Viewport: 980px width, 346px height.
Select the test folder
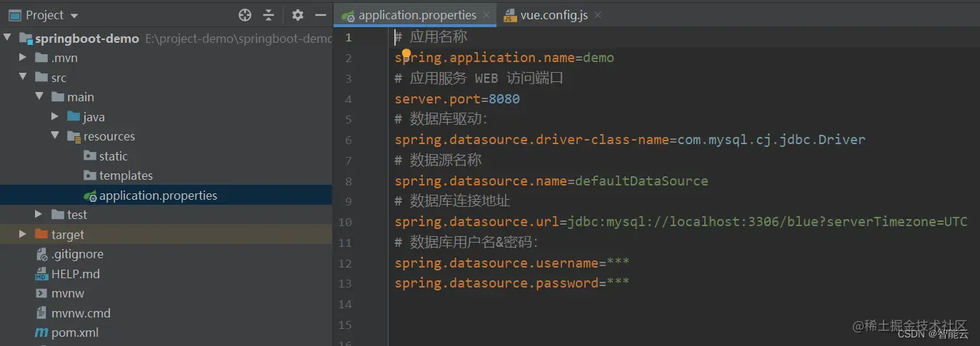77,215
